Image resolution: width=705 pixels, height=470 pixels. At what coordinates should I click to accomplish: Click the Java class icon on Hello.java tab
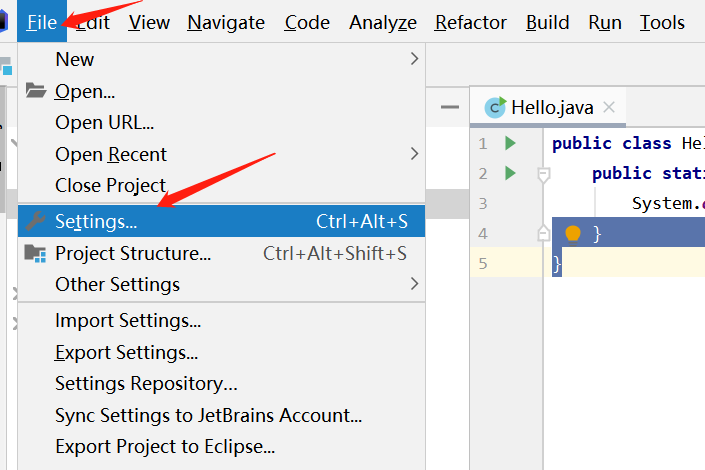coord(495,107)
